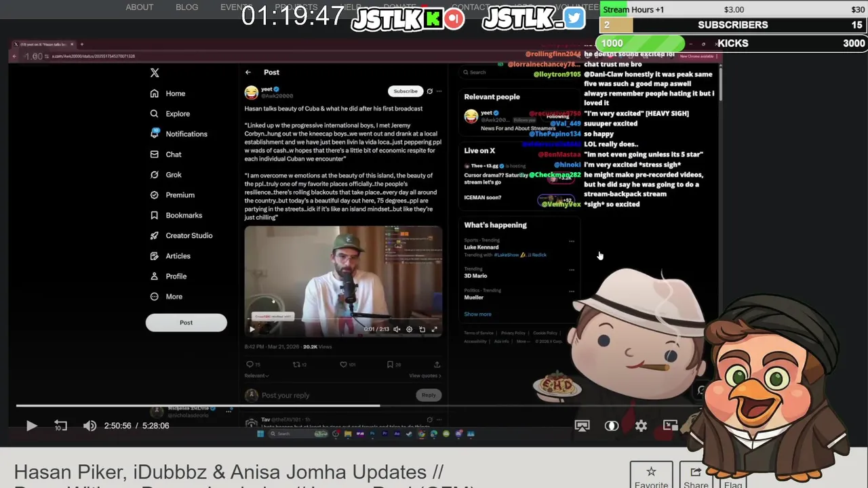Click the white Post button in sidebar
This screenshot has height=488, width=868.
[x=186, y=323]
